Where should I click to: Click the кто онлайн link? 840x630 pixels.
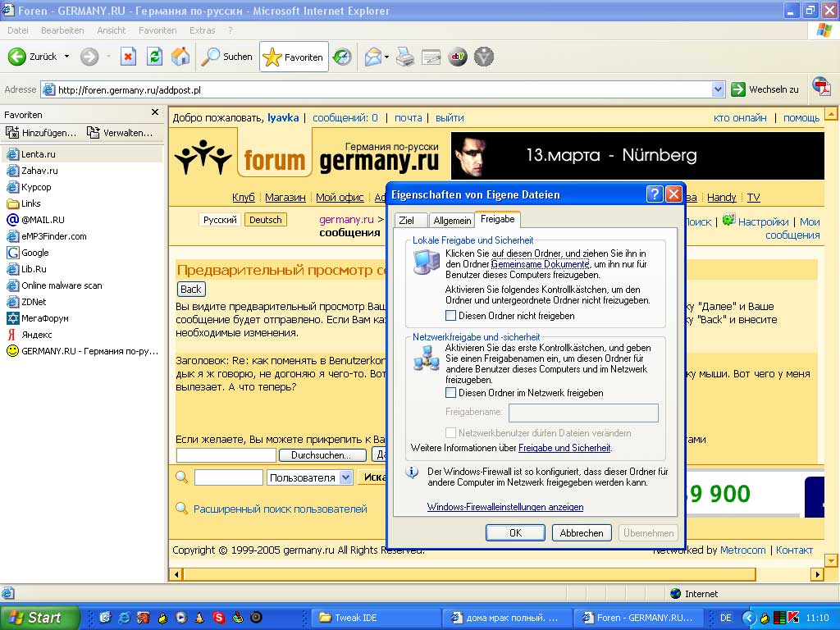pyautogui.click(x=740, y=118)
